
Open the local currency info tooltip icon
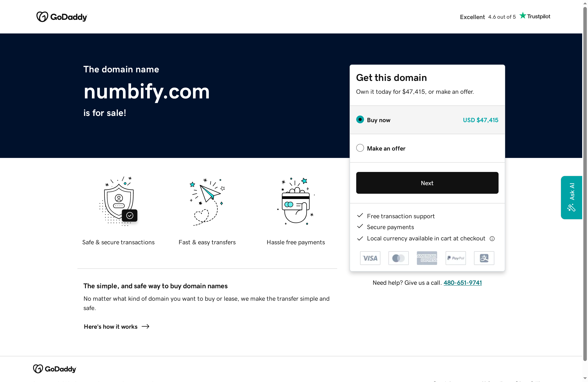point(492,238)
